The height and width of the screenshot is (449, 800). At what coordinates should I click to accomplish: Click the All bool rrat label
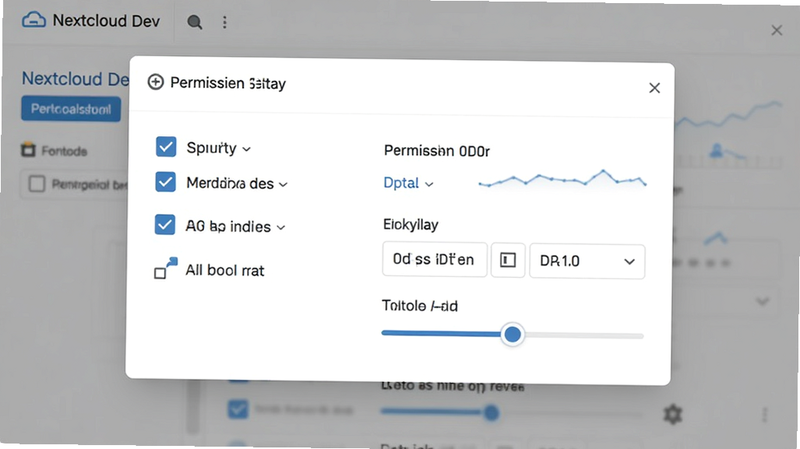[224, 270]
